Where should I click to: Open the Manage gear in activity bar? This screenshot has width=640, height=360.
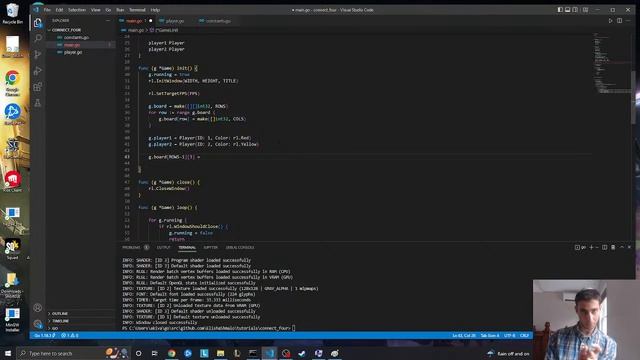38,324
